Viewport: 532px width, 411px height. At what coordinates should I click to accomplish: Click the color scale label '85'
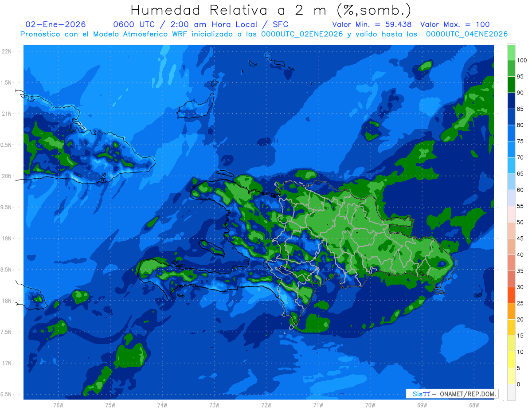coord(520,109)
